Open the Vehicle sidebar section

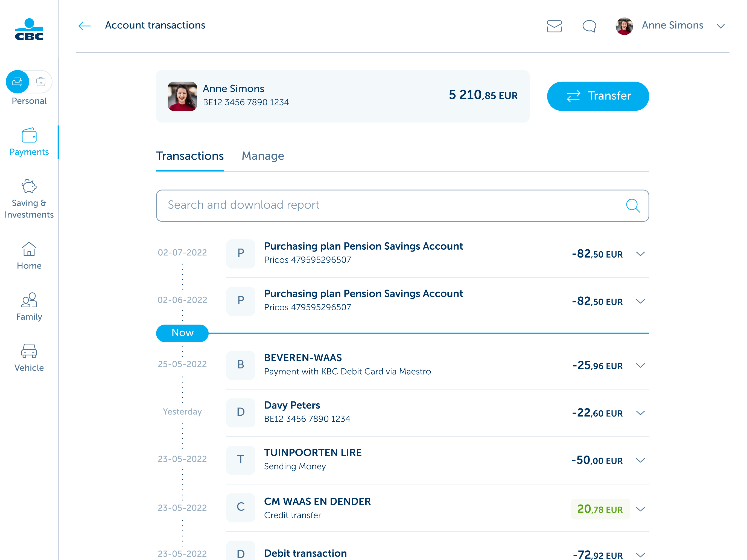pyautogui.click(x=29, y=358)
